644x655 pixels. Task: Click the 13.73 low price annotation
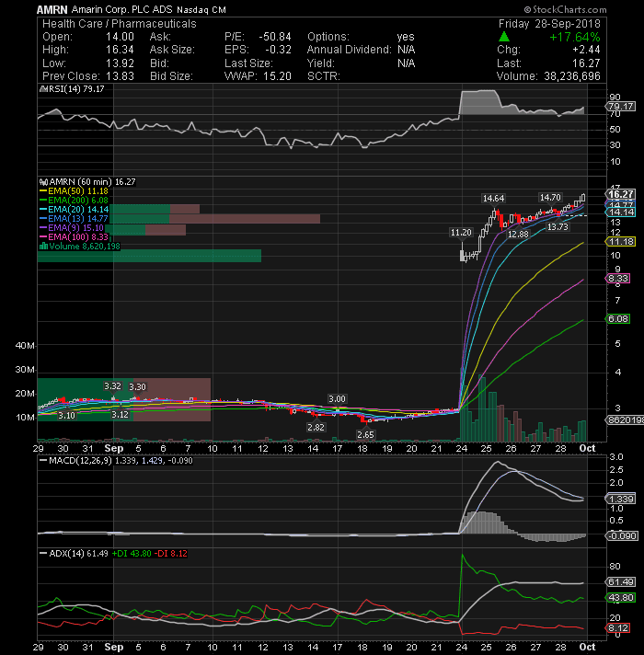coord(558,227)
